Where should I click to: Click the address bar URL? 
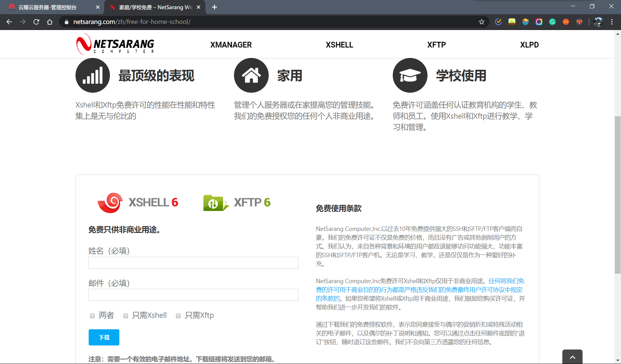(x=132, y=22)
